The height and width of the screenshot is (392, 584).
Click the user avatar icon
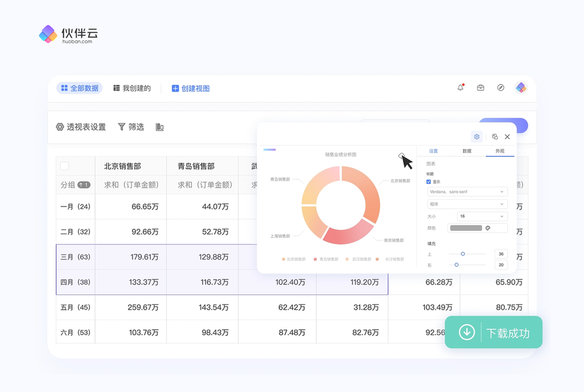pyautogui.click(x=521, y=88)
